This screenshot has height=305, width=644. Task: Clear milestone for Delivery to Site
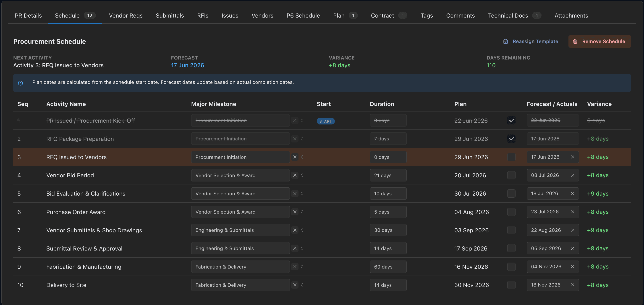(x=295, y=285)
